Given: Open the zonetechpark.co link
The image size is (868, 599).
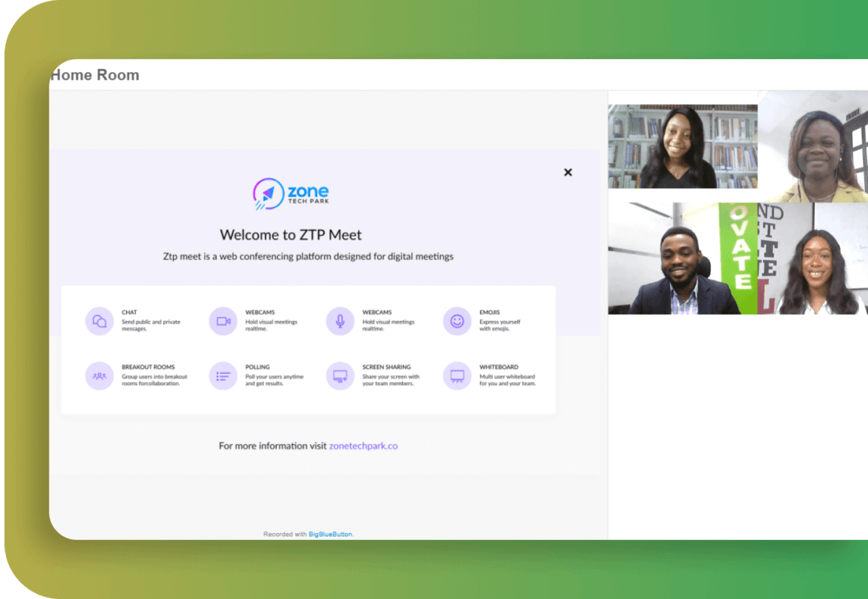Looking at the screenshot, I should tap(363, 446).
